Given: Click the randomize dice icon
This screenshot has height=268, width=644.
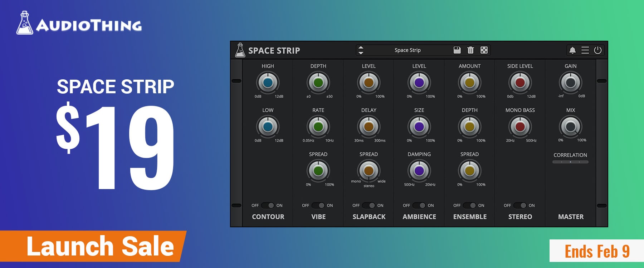Looking at the screenshot, I should 484,50.
